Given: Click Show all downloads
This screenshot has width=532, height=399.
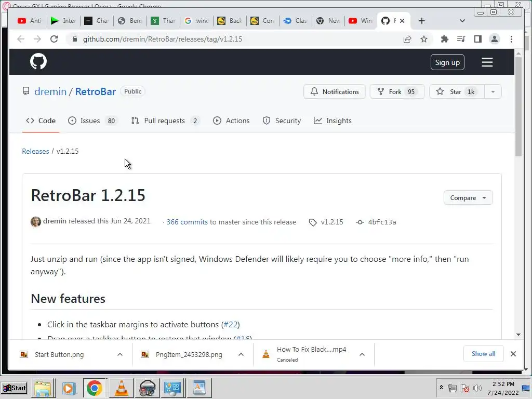Looking at the screenshot, I should pos(483,354).
